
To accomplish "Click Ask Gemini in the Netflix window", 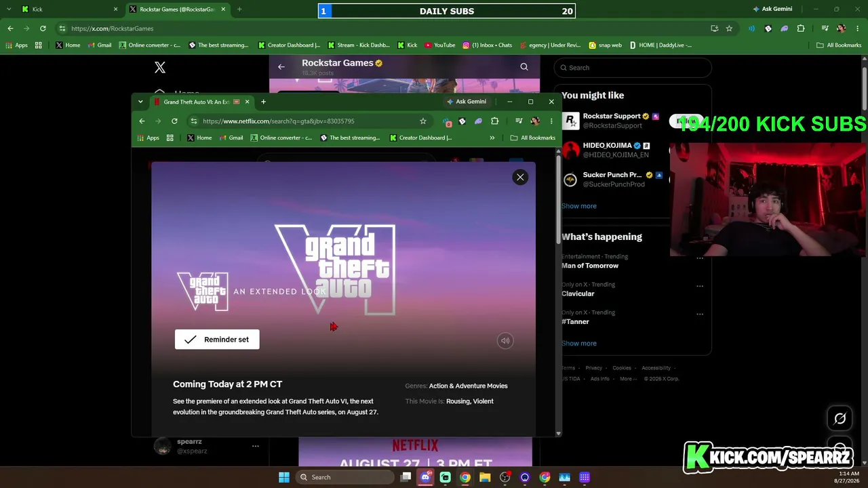I will click(x=467, y=102).
